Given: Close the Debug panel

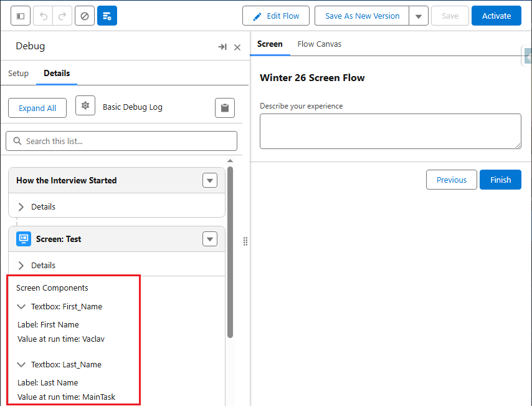Looking at the screenshot, I should tap(237, 47).
